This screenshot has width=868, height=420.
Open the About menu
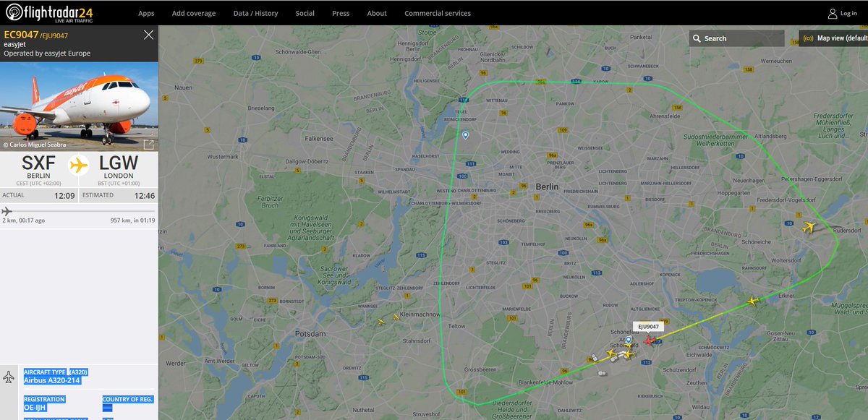377,13
